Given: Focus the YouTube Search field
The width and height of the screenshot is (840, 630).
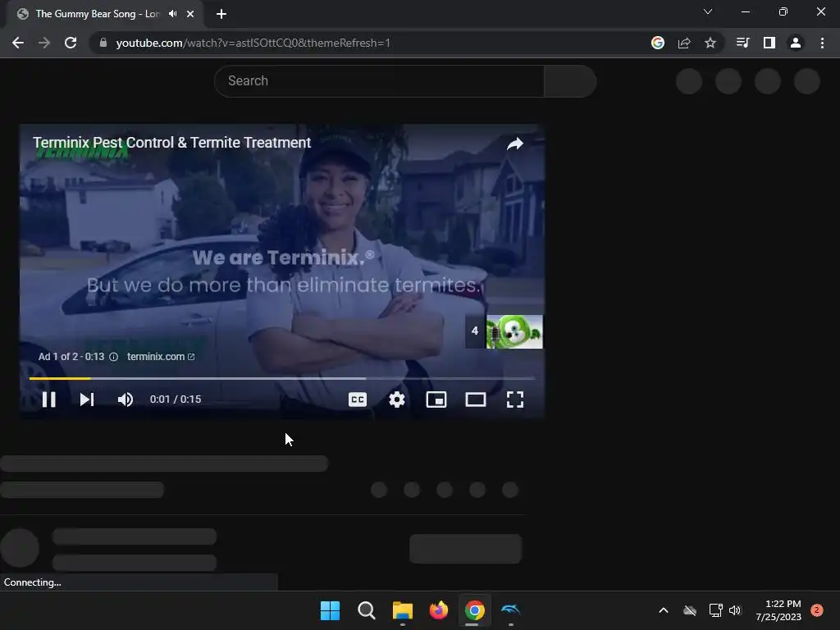Looking at the screenshot, I should click(x=379, y=81).
